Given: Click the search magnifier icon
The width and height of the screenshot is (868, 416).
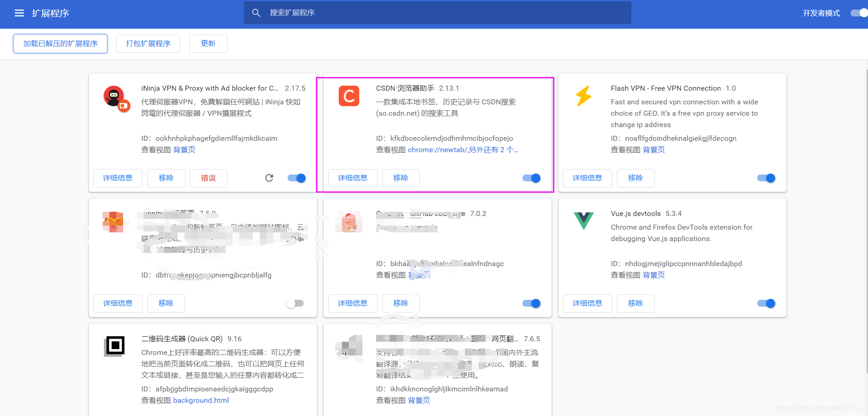Looking at the screenshot, I should [256, 13].
